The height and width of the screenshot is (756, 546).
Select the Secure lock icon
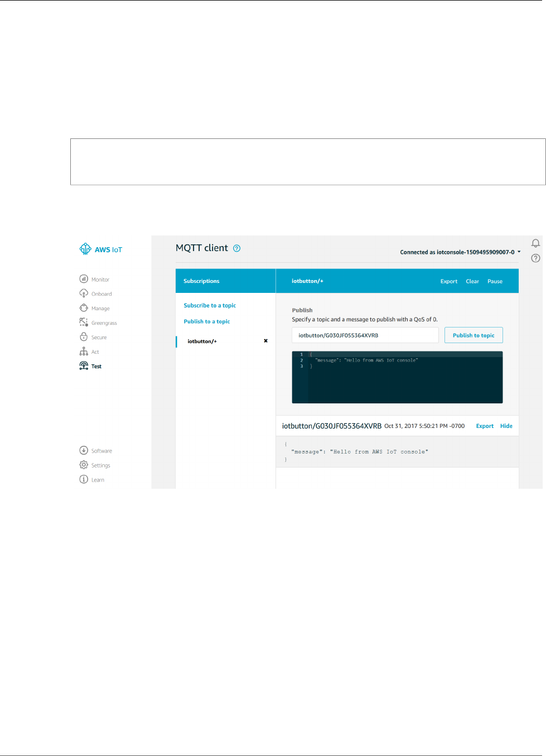pos(84,337)
